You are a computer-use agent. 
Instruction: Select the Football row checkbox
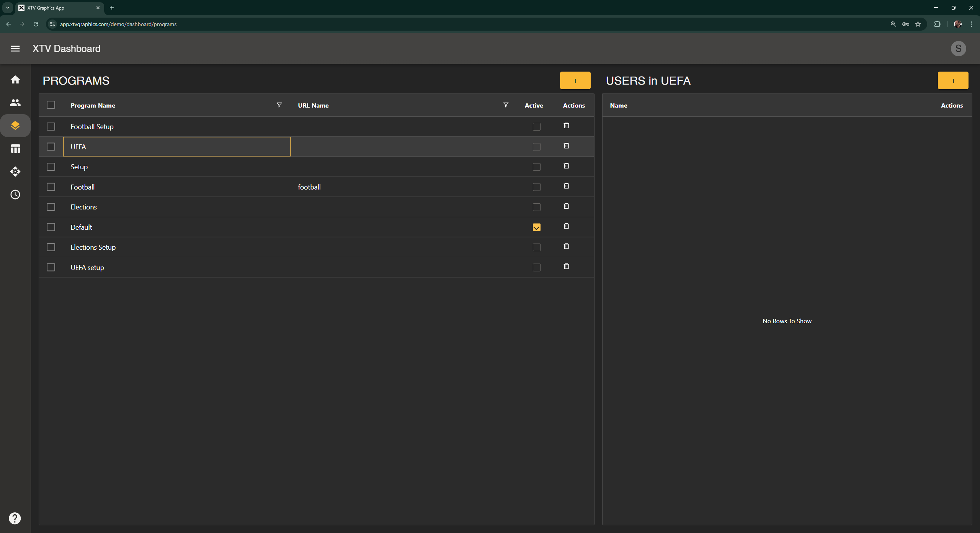pos(51,187)
